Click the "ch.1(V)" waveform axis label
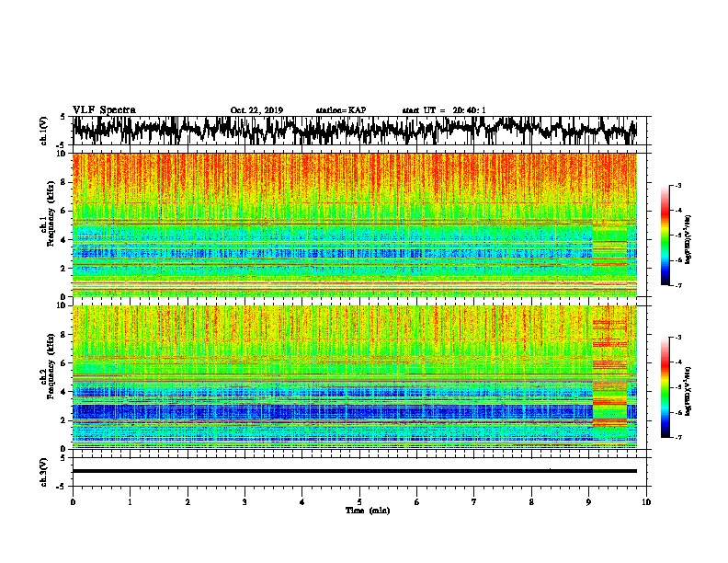Screen dimensions: 728x563 click(x=44, y=131)
